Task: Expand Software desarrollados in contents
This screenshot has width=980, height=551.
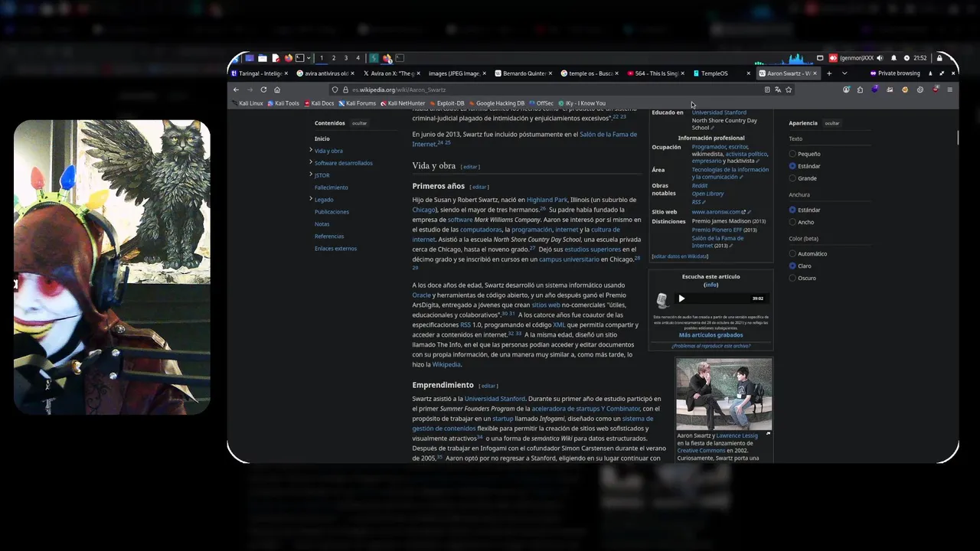Action: 311,162
